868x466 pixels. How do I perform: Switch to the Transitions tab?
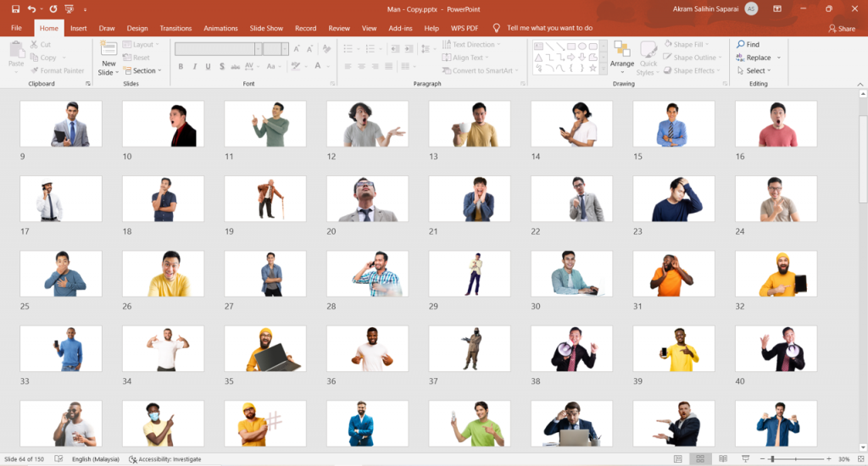(x=175, y=28)
